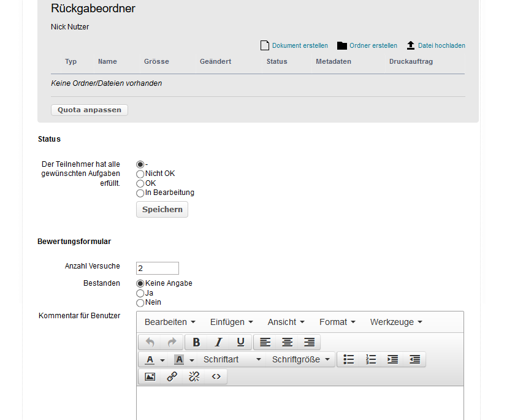Screen dimensions: 515x420
Task: Choose Nein under Bestanden
Action: pos(140,302)
